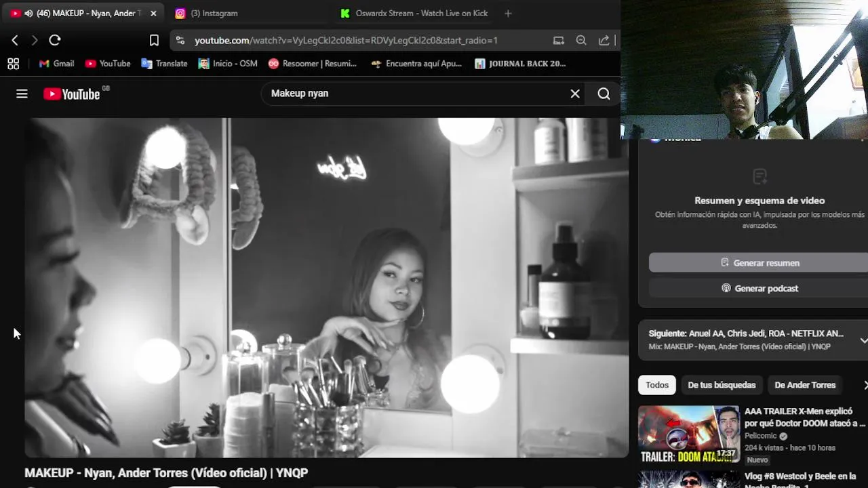Open AAA TRAILER X-Men video thumbnail

(x=688, y=434)
